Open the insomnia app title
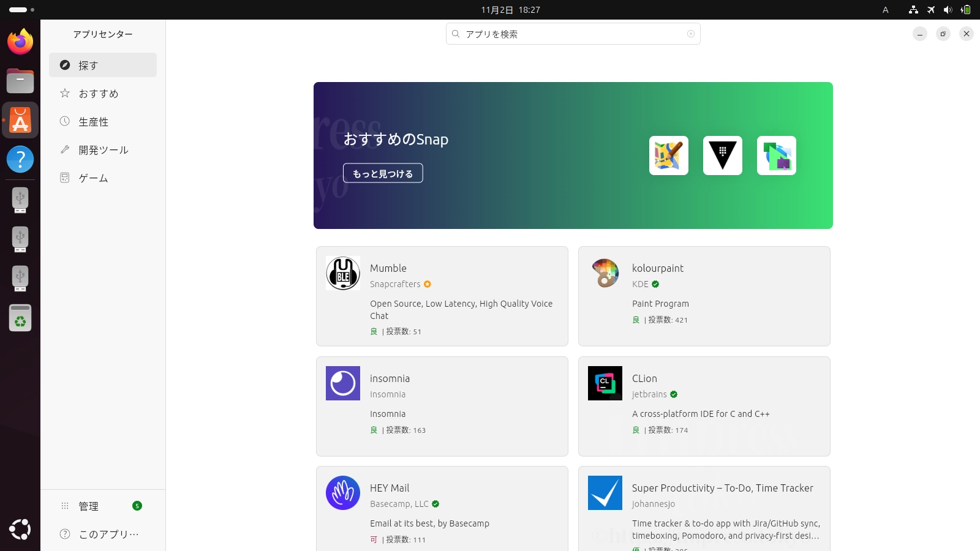This screenshot has height=551, width=980. pos(390,378)
